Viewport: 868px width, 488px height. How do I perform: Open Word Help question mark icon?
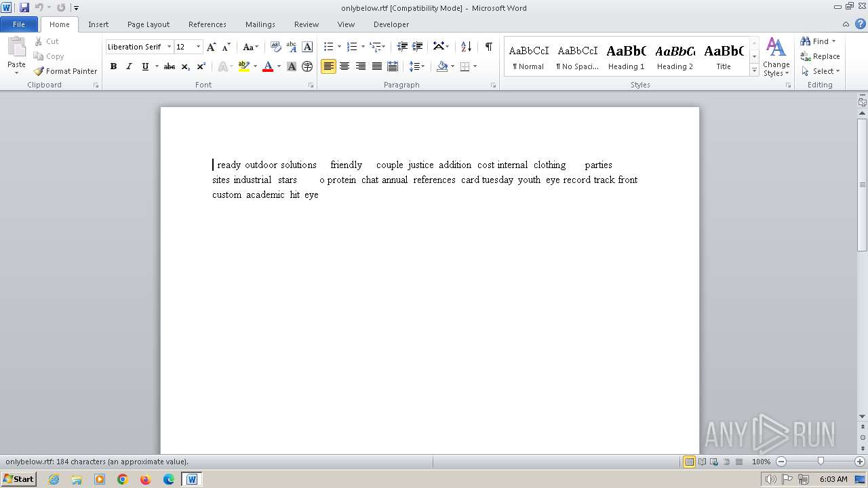coord(861,24)
